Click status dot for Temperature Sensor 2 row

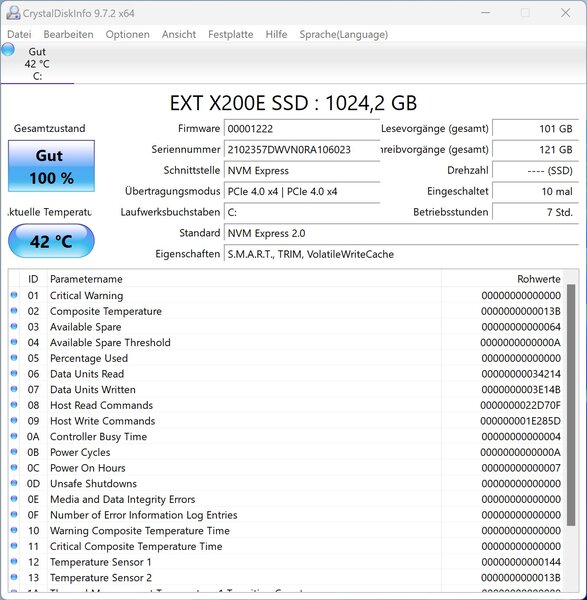(14, 577)
